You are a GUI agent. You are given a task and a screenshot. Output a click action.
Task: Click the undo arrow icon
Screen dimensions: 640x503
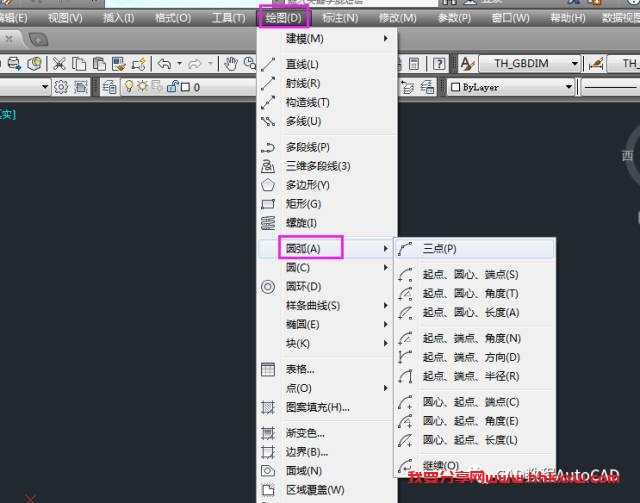coord(164,64)
